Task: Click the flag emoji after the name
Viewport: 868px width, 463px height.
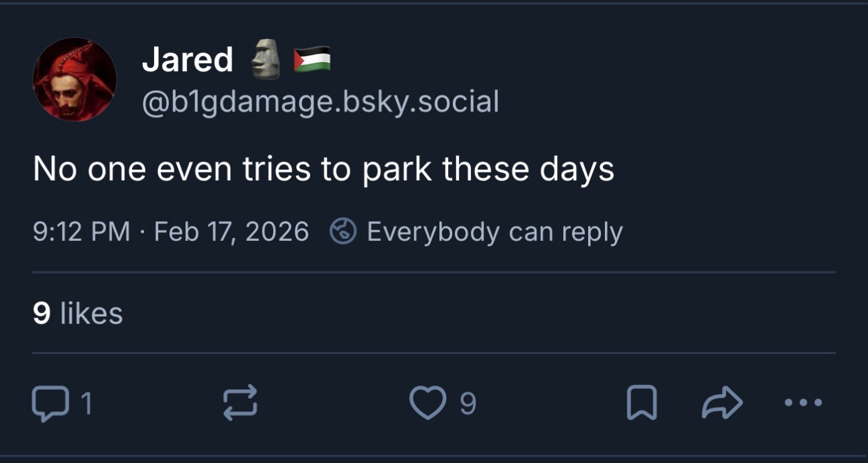Action: point(312,59)
